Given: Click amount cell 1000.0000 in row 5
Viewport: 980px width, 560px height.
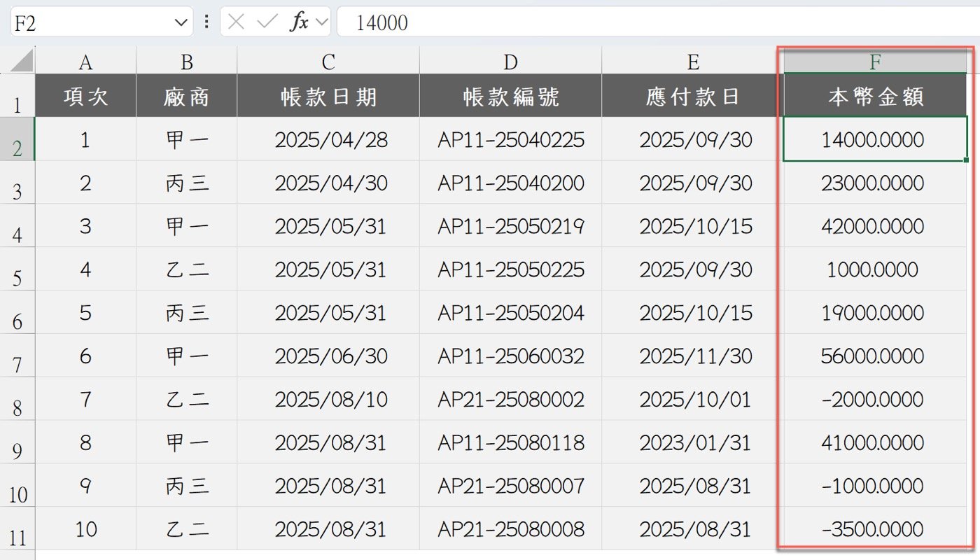Looking at the screenshot, I should point(875,269).
